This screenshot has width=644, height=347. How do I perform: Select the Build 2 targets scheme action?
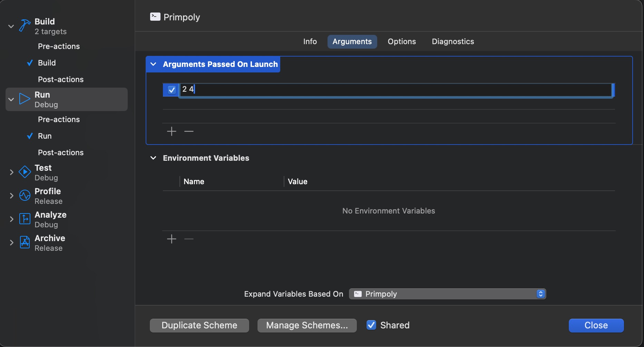coord(67,26)
